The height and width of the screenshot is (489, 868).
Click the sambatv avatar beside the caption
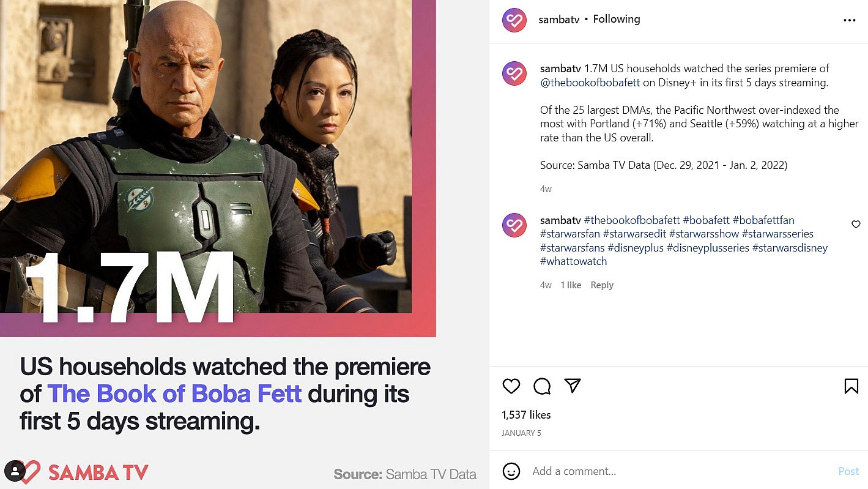pyautogui.click(x=514, y=74)
